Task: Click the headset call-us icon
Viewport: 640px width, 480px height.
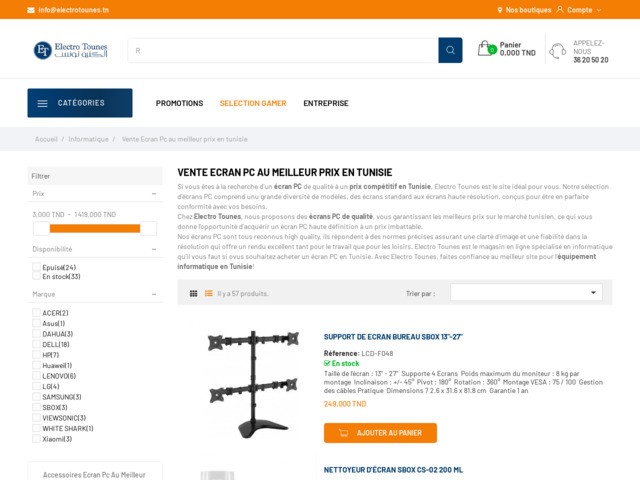Action: [558, 51]
